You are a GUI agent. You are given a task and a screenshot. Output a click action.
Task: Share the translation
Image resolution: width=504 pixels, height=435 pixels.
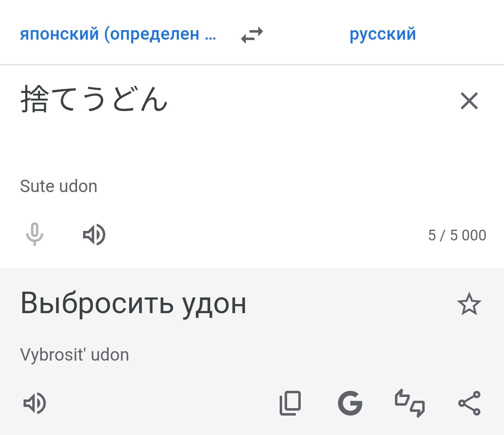click(469, 403)
